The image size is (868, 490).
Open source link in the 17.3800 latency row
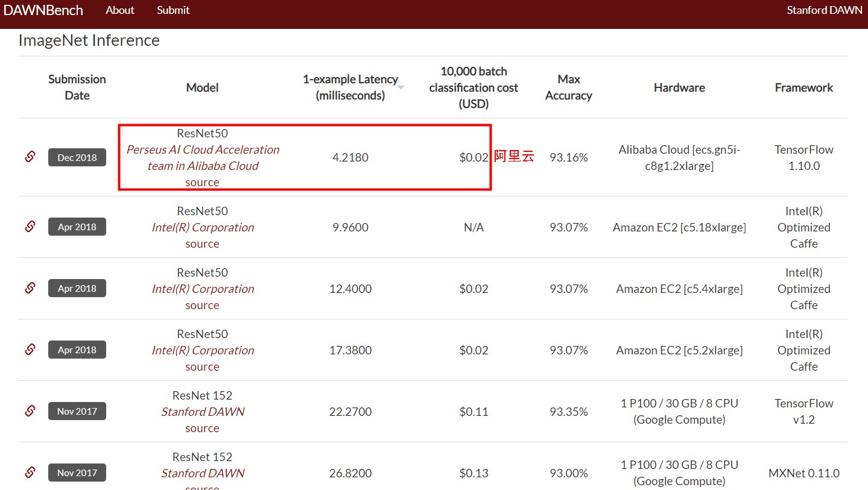pyautogui.click(x=202, y=366)
